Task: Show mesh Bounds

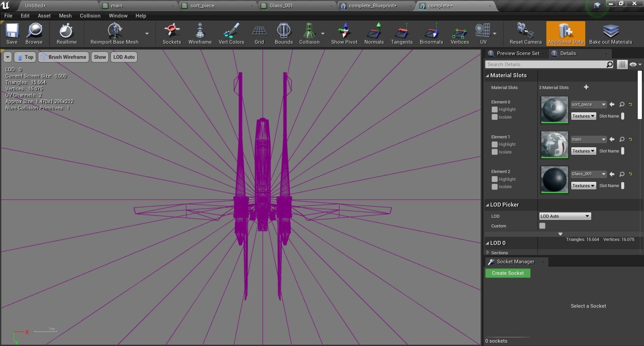Action: [284, 34]
